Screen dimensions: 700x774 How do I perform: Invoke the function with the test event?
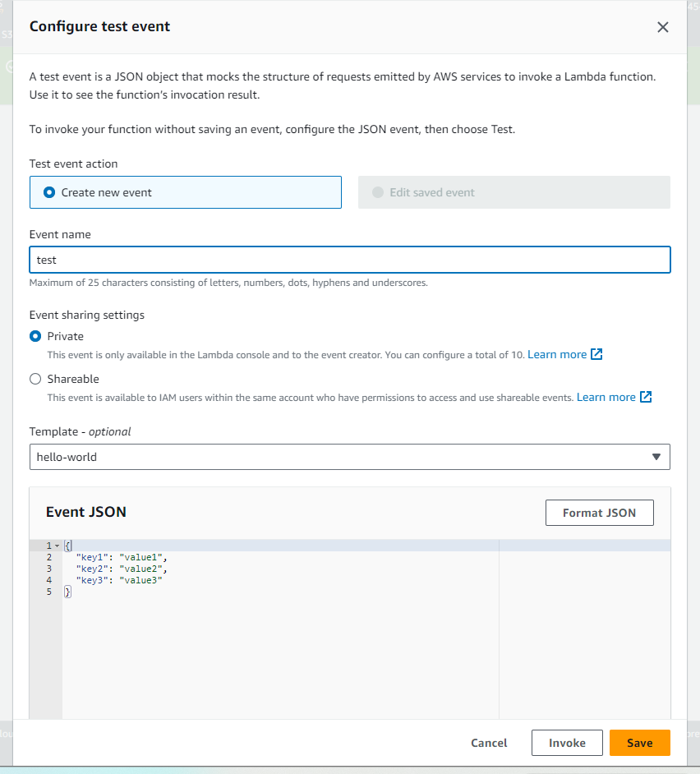tap(567, 743)
